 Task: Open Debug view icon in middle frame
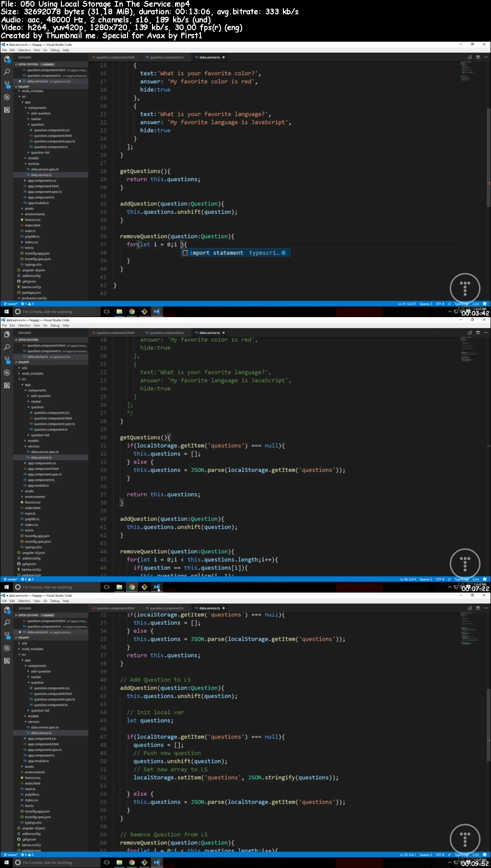(7, 373)
